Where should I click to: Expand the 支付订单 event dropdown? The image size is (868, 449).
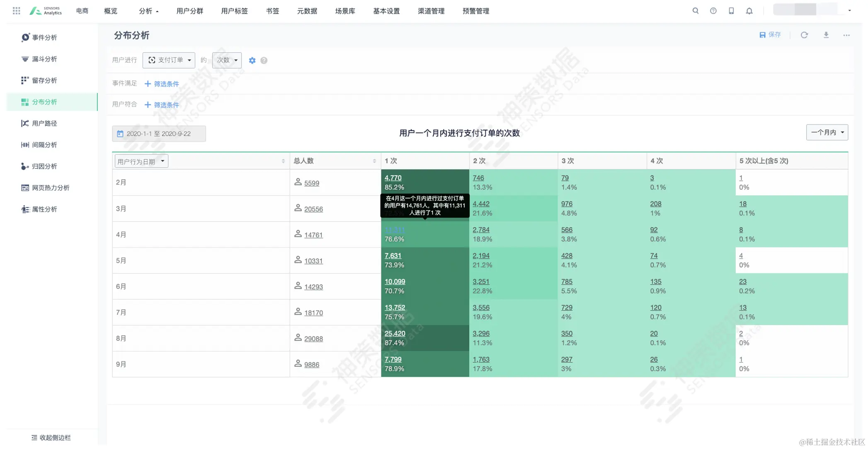[x=169, y=60]
